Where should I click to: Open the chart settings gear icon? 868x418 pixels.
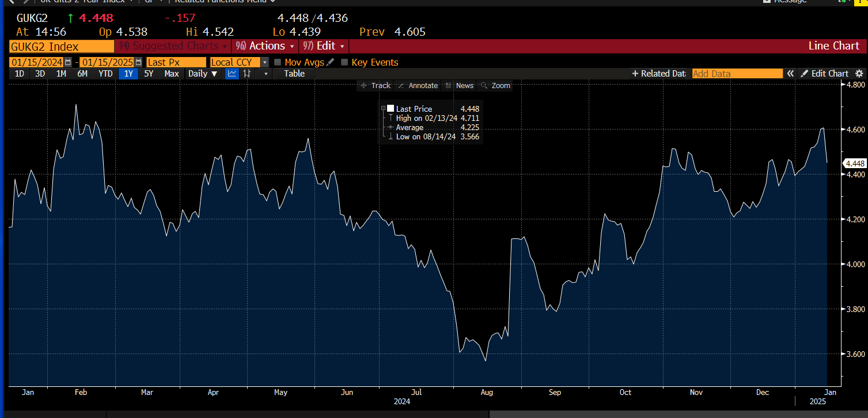point(859,74)
